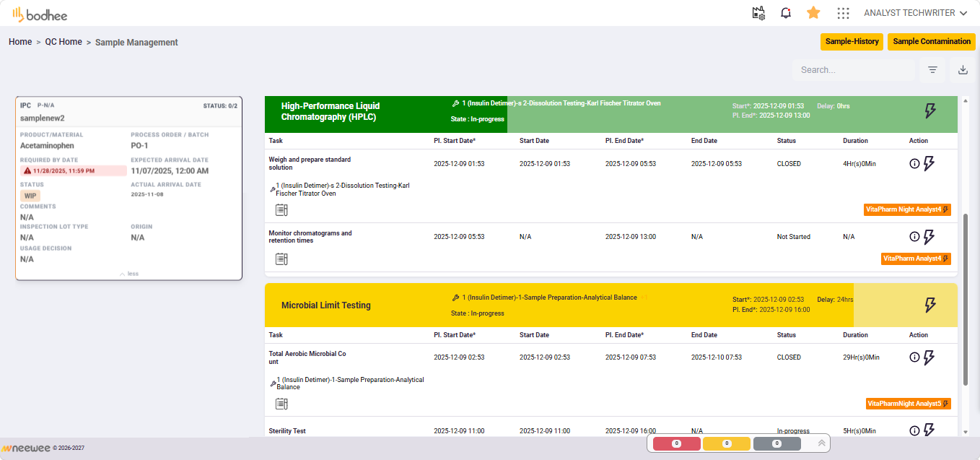The image size is (980, 460).
Task: Select the samplenew2 sample card title
Action: (x=43, y=118)
